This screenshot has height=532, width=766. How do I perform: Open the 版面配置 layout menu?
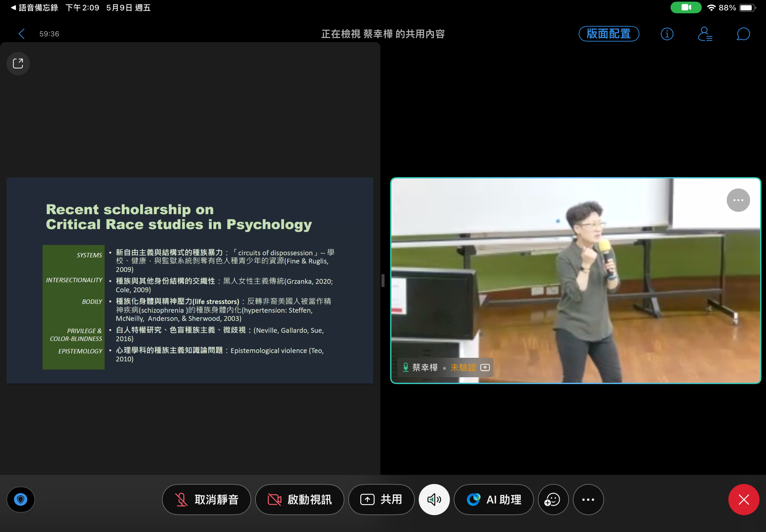pos(609,34)
